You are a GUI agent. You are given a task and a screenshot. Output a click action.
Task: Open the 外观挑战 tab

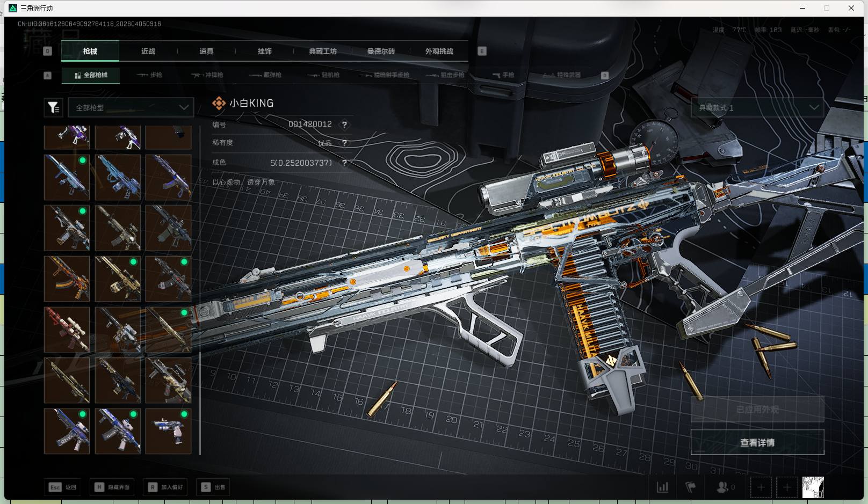point(439,52)
